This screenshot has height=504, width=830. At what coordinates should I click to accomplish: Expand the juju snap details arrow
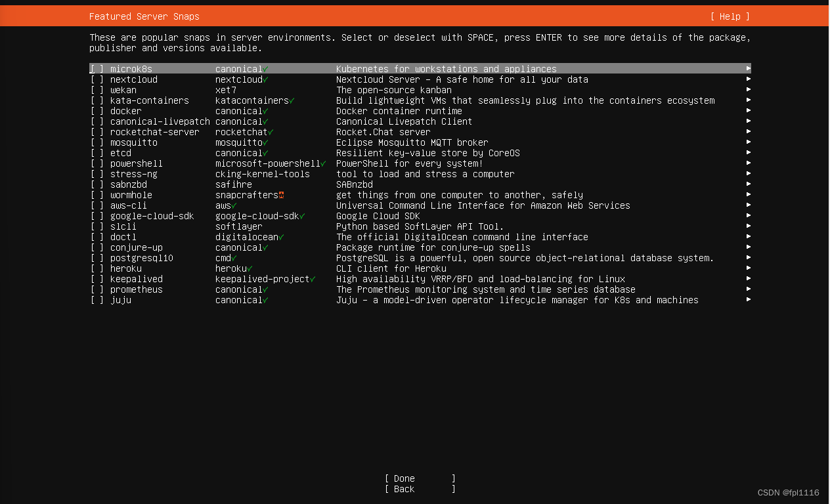click(748, 300)
